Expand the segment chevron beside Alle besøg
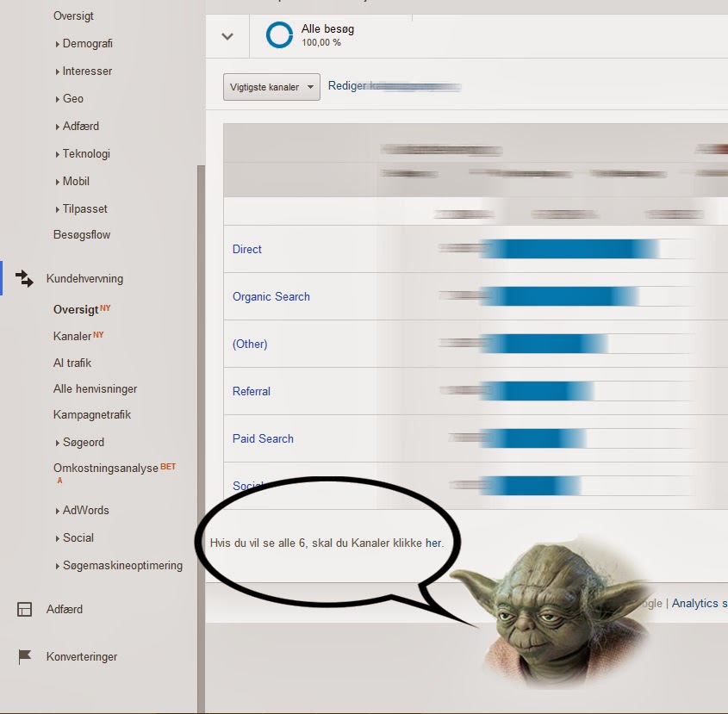The width and height of the screenshot is (728, 714). [227, 36]
